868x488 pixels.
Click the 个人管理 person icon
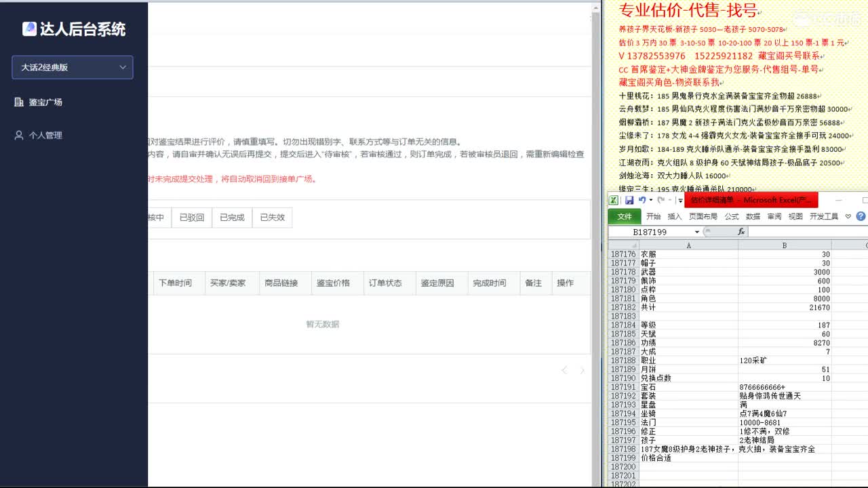point(19,135)
